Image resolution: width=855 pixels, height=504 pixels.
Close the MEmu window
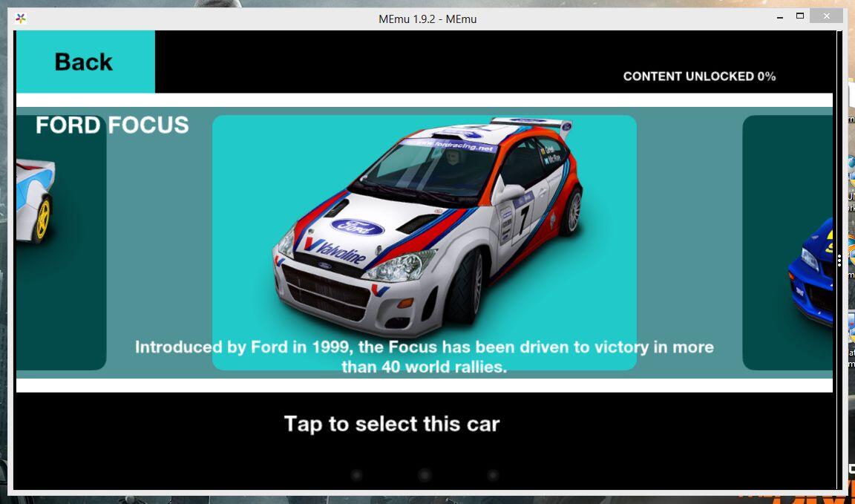coord(826,16)
